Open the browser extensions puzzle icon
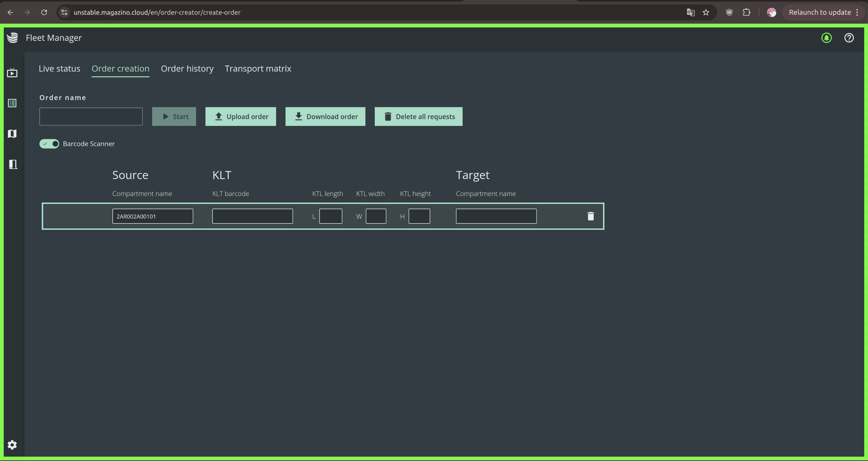This screenshot has height=461, width=868. point(746,13)
